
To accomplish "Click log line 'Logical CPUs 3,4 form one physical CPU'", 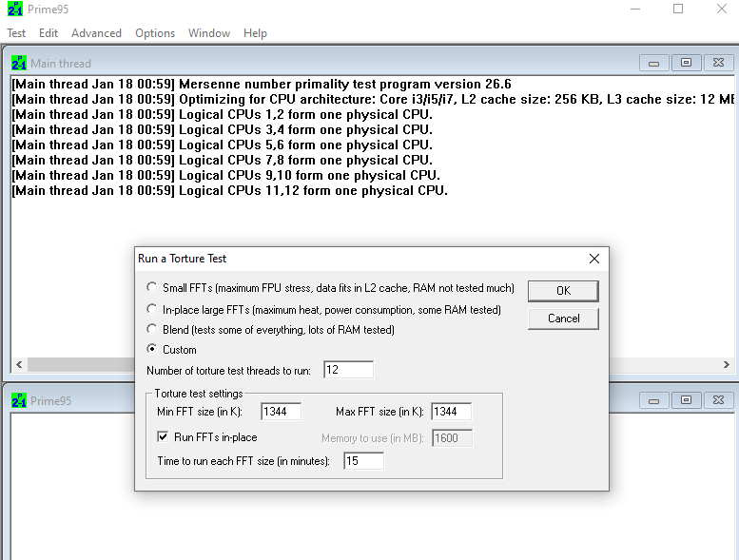I will (222, 129).
